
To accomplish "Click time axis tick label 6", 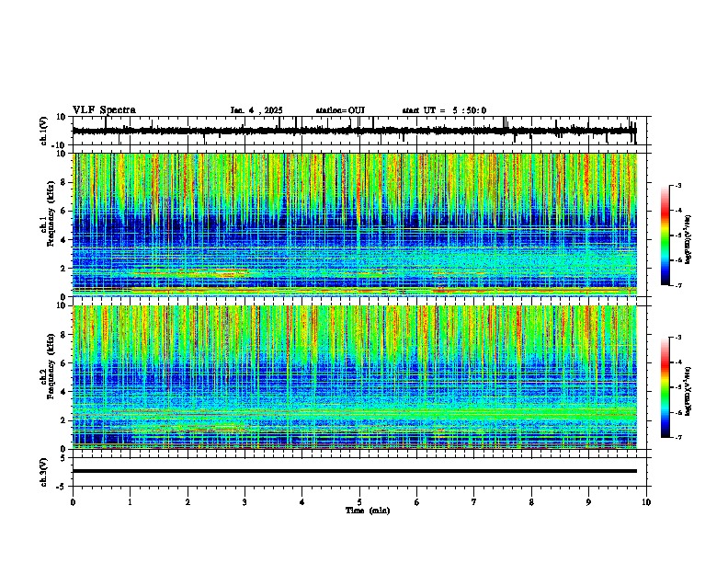I will pyautogui.click(x=416, y=502).
